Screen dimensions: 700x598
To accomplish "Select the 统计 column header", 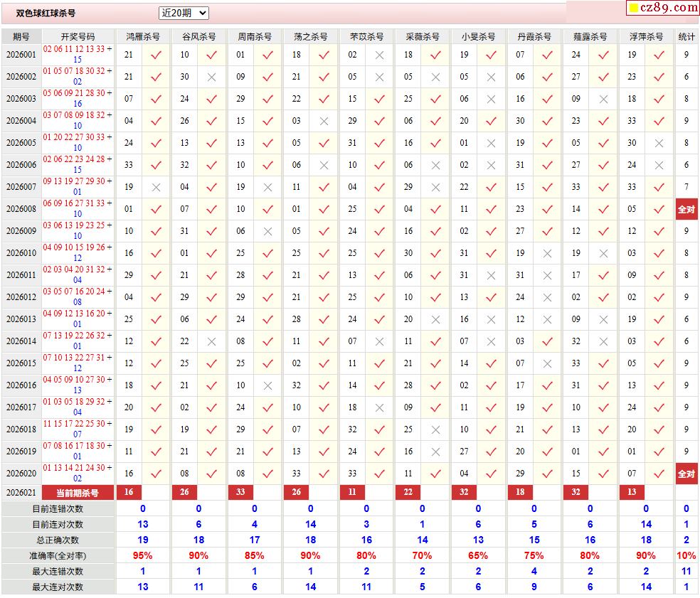I will coord(686,36).
